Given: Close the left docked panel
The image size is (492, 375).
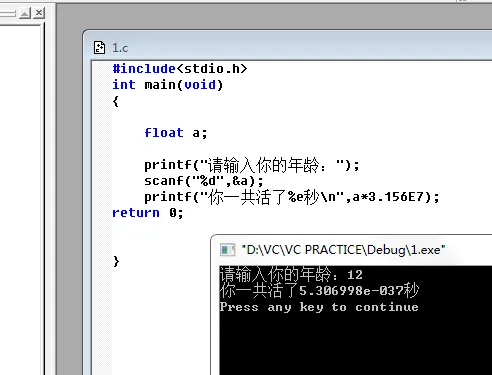Looking at the screenshot, I should point(39,13).
